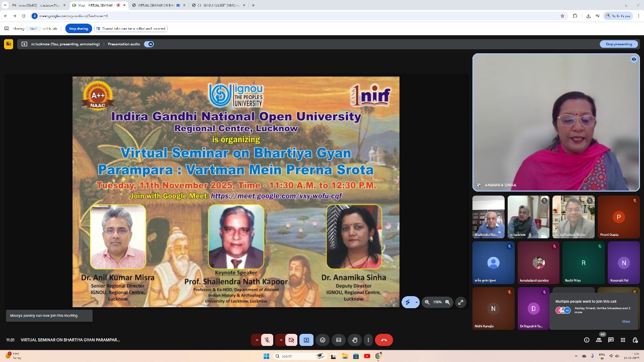This screenshot has width=644, height=362.
Task: Turn on captions with the CC icon
Action: (339, 340)
